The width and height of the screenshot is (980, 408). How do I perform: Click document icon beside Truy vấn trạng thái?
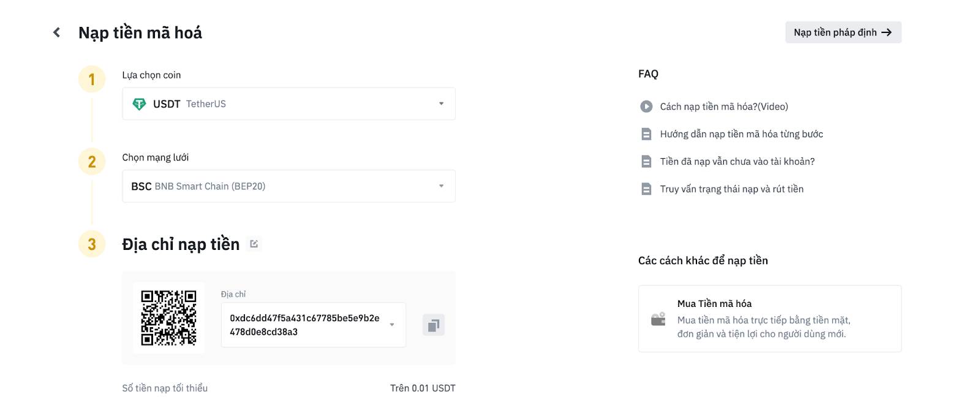pos(646,189)
